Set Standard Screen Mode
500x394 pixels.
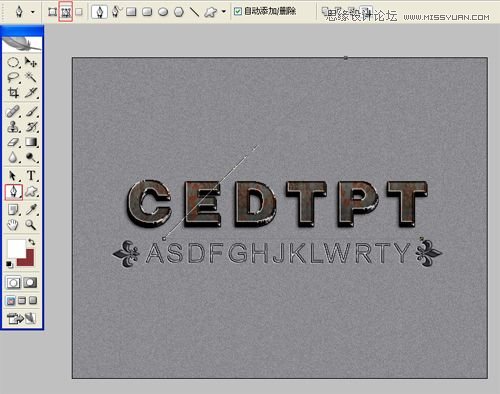(11, 301)
